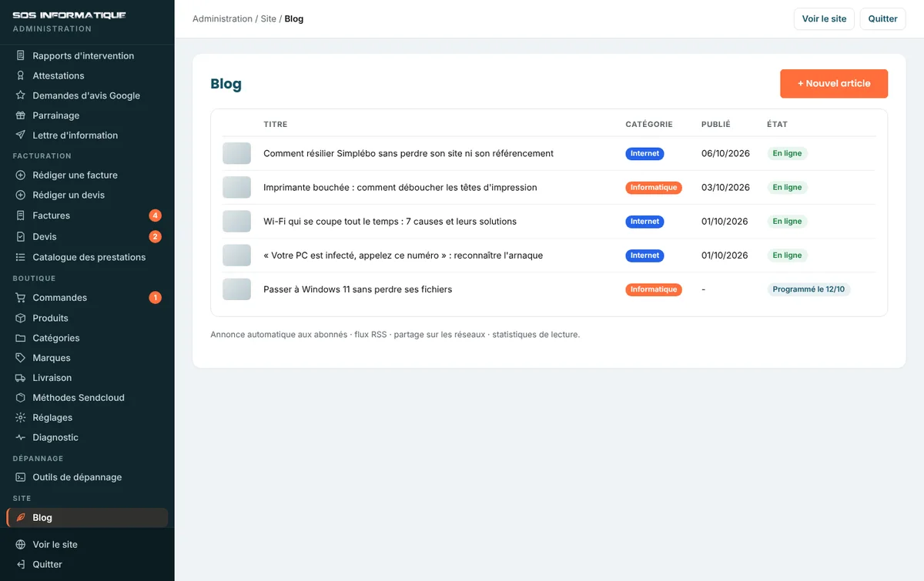Click the Livraison truck icon
Screen dimensions: 924x581
click(21, 378)
